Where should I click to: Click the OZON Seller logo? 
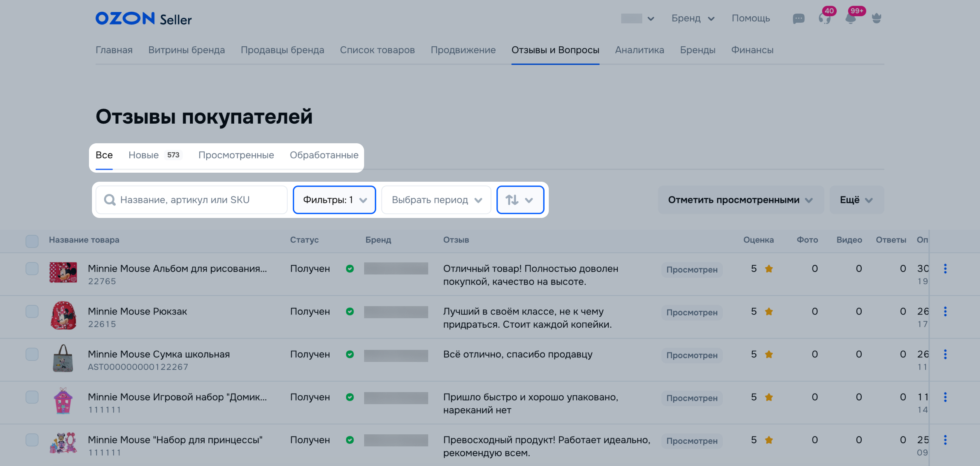pos(144,18)
